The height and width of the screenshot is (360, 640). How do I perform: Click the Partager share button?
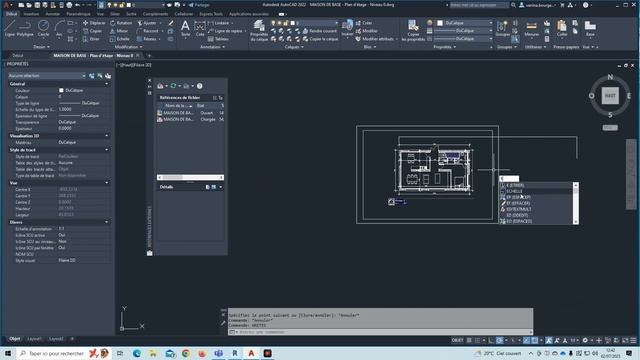199,5
